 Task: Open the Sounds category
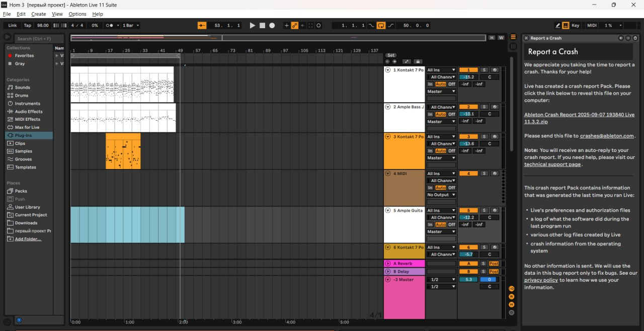pyautogui.click(x=22, y=88)
